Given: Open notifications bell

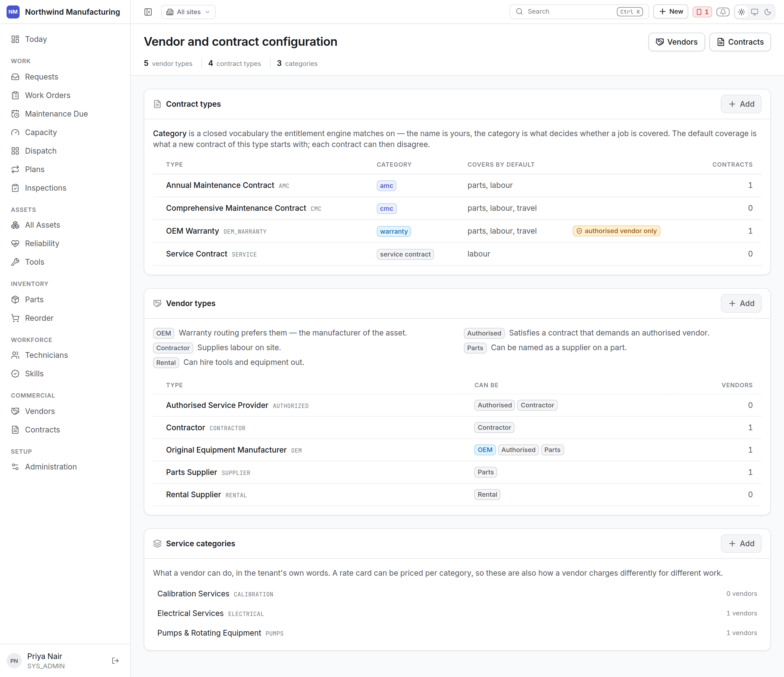Looking at the screenshot, I should [723, 12].
